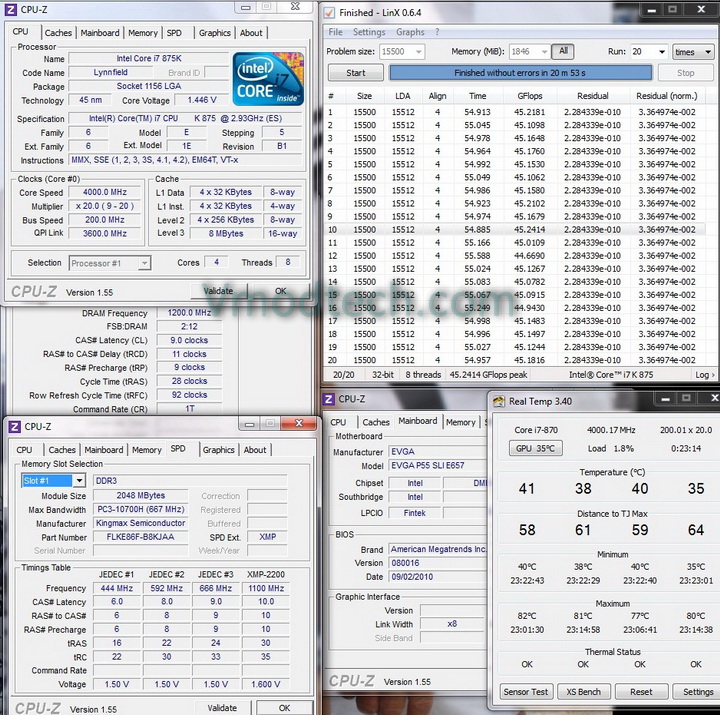Click Validate in the SPD CPU-Z window
Screen dimensions: 720x715
[x=222, y=708]
